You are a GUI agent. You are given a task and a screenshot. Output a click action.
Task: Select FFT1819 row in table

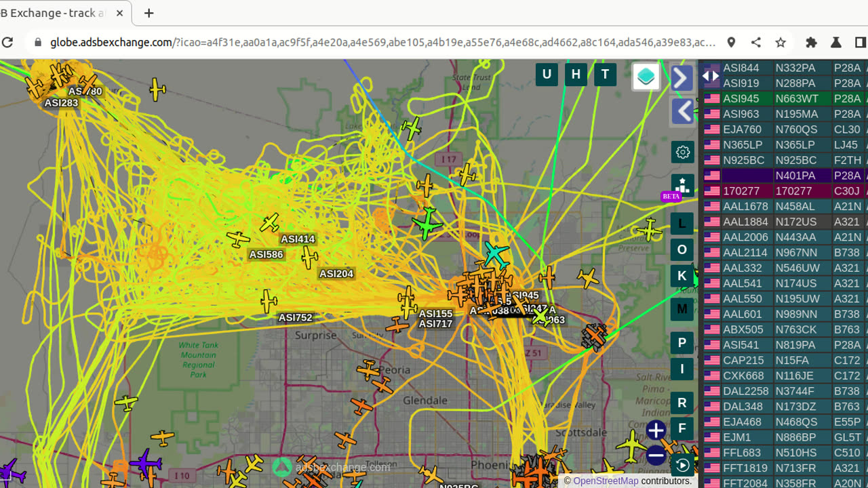(784, 468)
